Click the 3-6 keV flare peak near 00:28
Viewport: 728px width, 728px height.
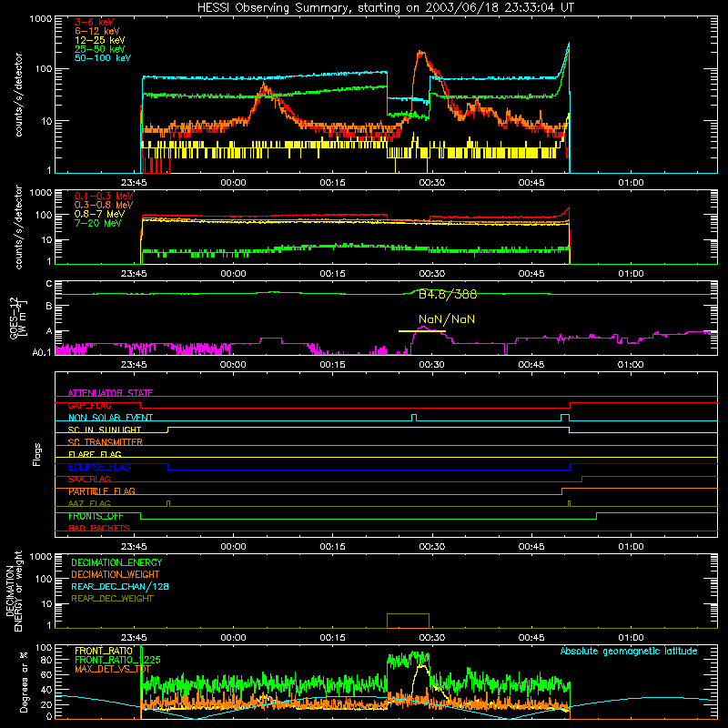420,54
